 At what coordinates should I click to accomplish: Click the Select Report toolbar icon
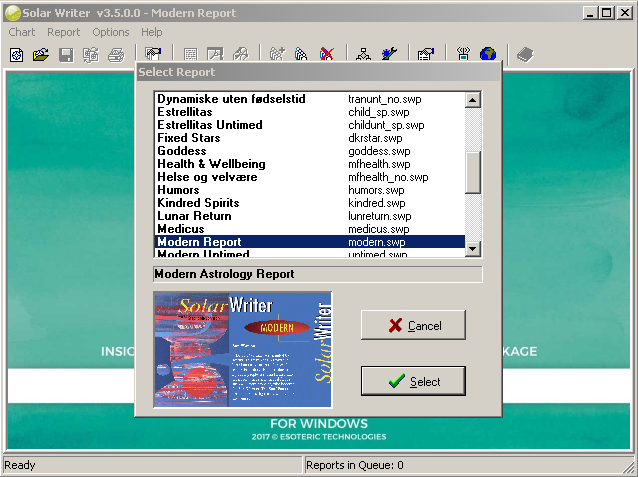pos(153,54)
